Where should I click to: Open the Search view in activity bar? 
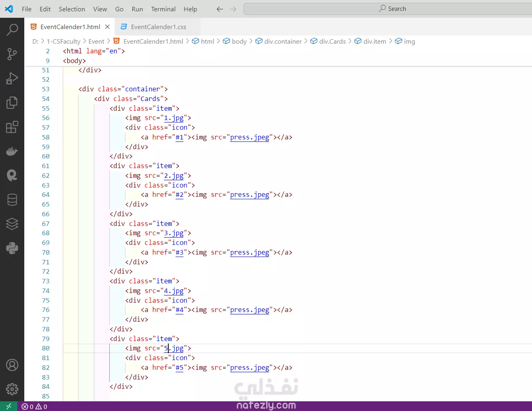(12, 30)
